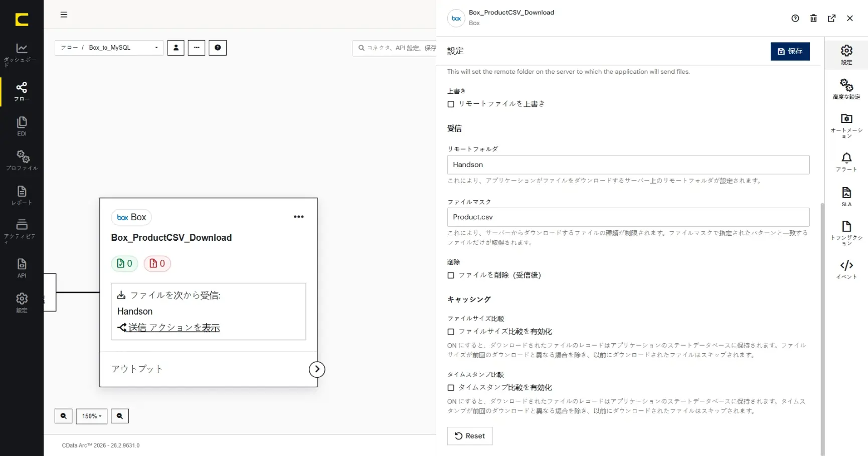The width and height of the screenshot is (868, 456).
Task: Open connector in new window icon
Action: (831, 19)
